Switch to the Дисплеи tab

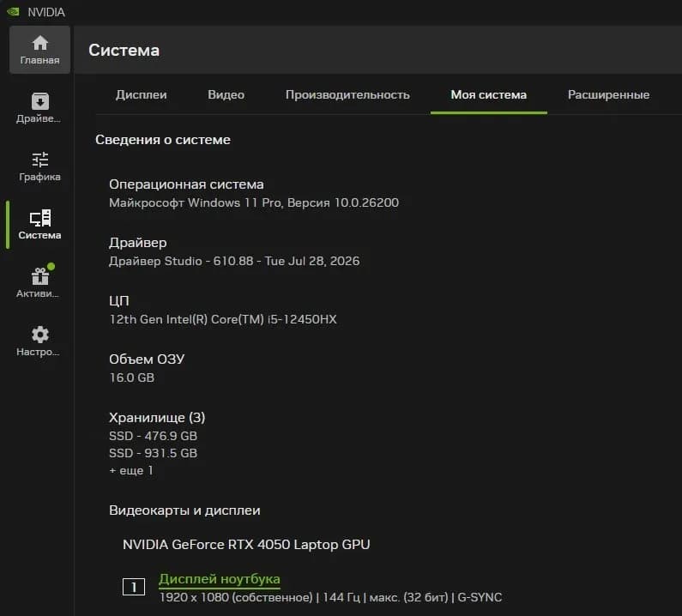(x=141, y=94)
